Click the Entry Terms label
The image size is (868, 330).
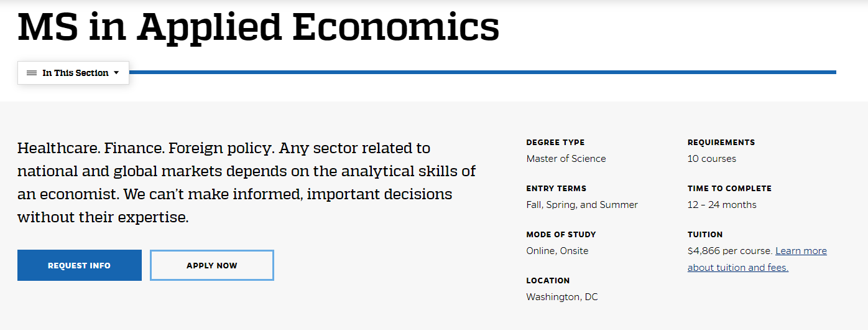556,189
